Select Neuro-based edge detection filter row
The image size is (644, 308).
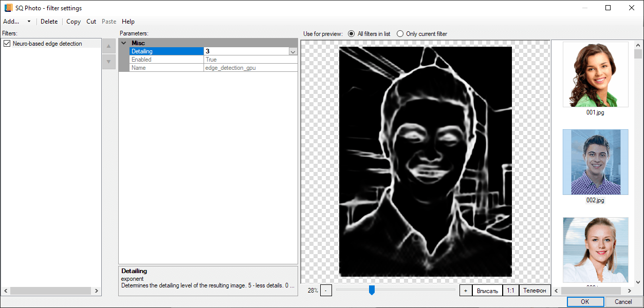click(x=51, y=44)
